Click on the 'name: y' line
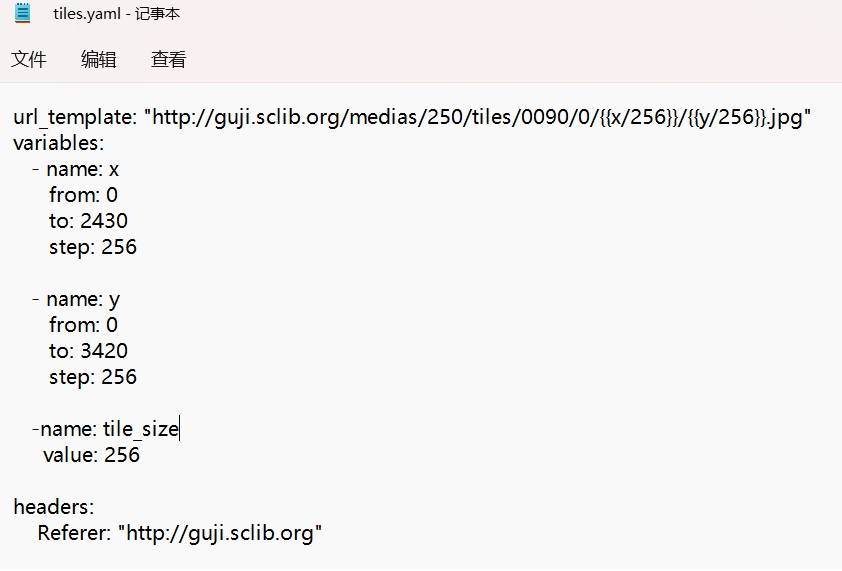This screenshot has height=571, width=842. pos(76,300)
